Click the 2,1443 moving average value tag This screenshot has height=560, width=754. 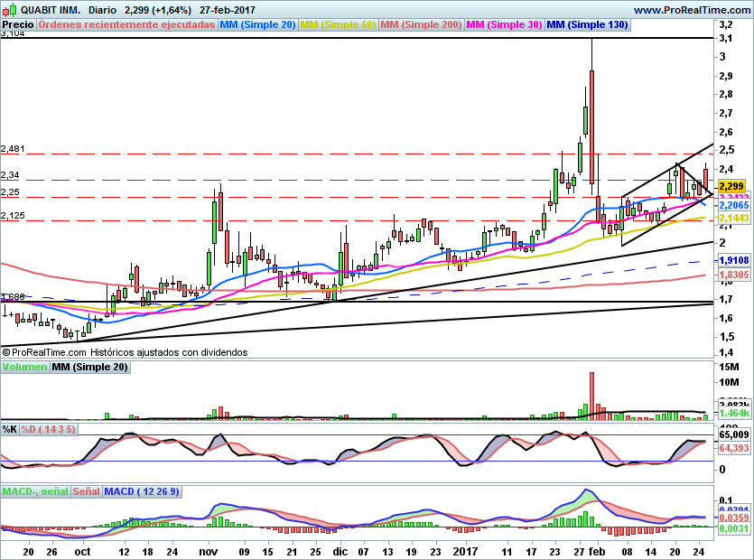734,218
